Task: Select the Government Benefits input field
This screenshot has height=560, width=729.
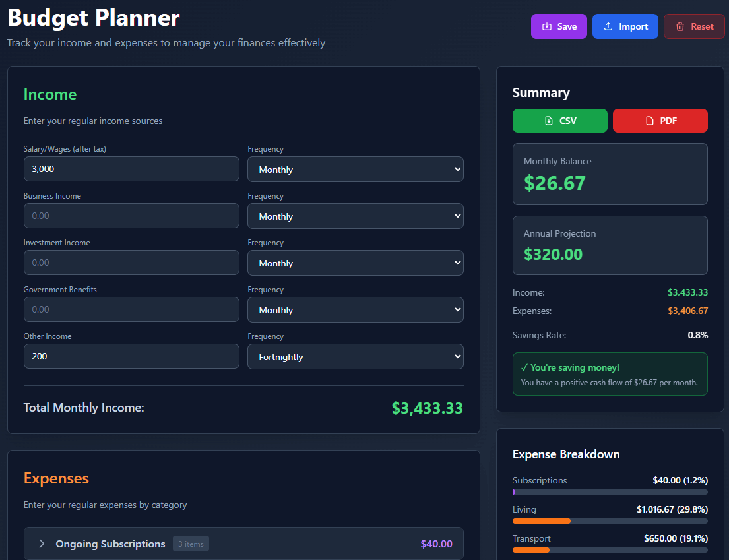Action: 131,309
